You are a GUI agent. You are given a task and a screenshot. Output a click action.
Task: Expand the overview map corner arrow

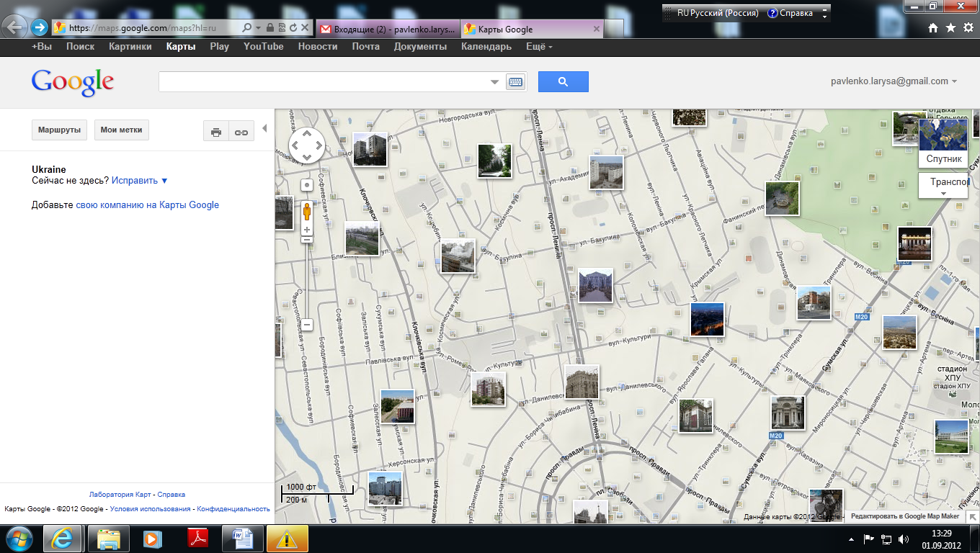[973, 516]
